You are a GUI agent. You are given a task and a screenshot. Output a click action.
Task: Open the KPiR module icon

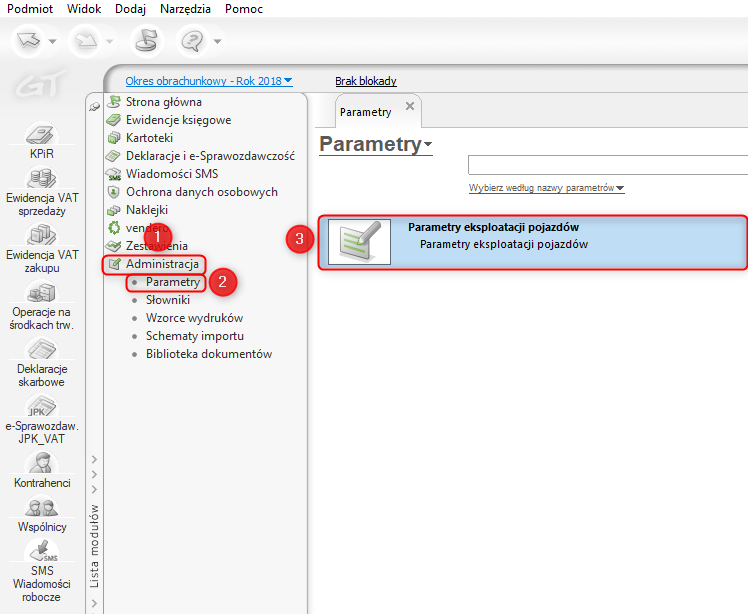42,141
